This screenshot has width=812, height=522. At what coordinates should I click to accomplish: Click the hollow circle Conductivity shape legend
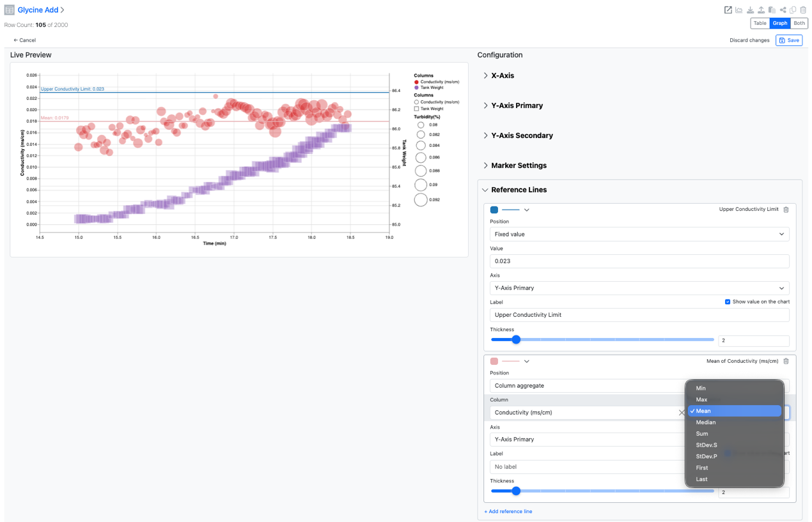[417, 102]
